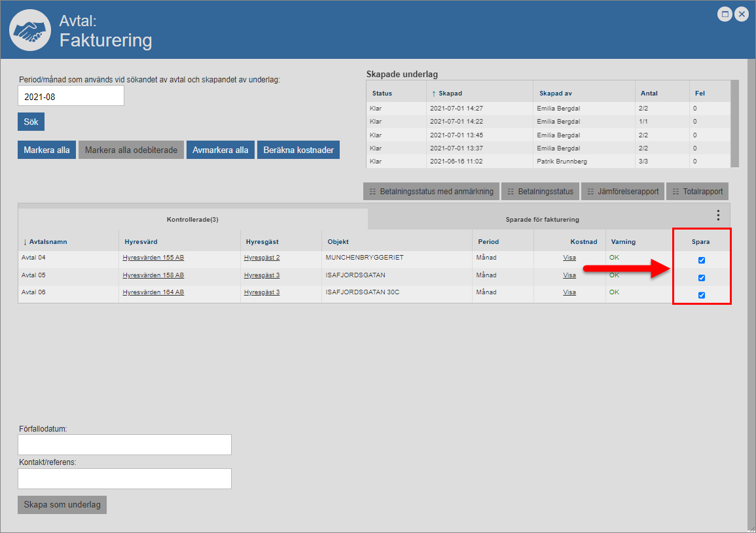The width and height of the screenshot is (756, 533).
Task: Sort table by Avtalsnamn column
Action: click(x=48, y=242)
